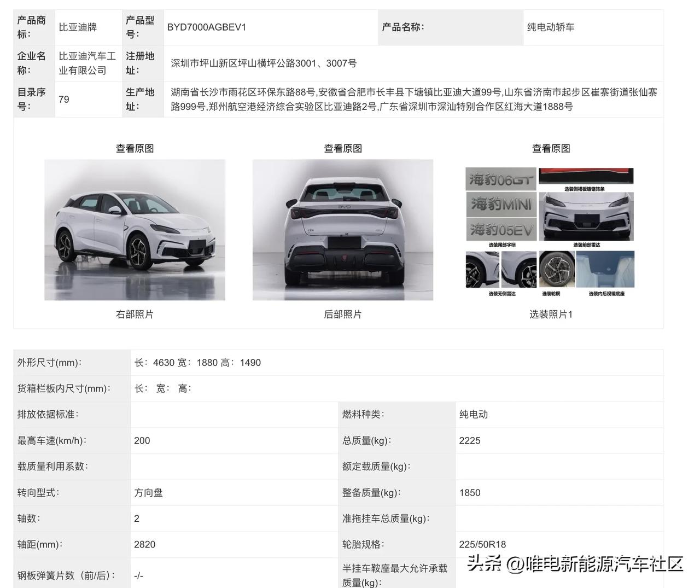This screenshot has height=588, width=700.
Task: Click the 轮胎规格 label
Action: click(363, 544)
